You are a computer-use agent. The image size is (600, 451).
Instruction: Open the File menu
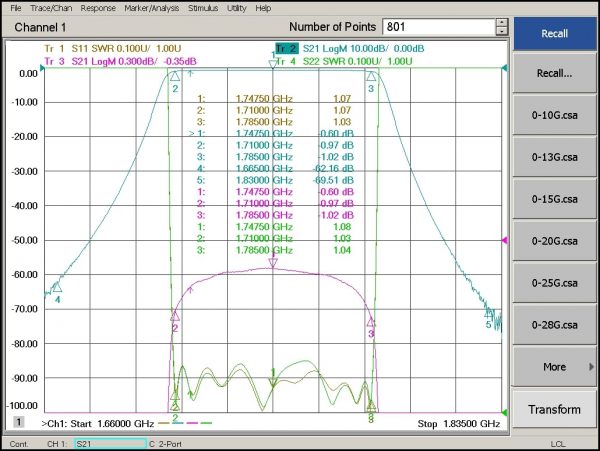coord(15,7)
